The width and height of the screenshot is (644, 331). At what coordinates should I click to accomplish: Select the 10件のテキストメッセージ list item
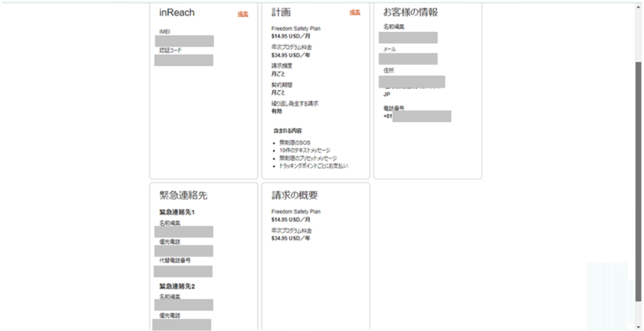tap(304, 151)
